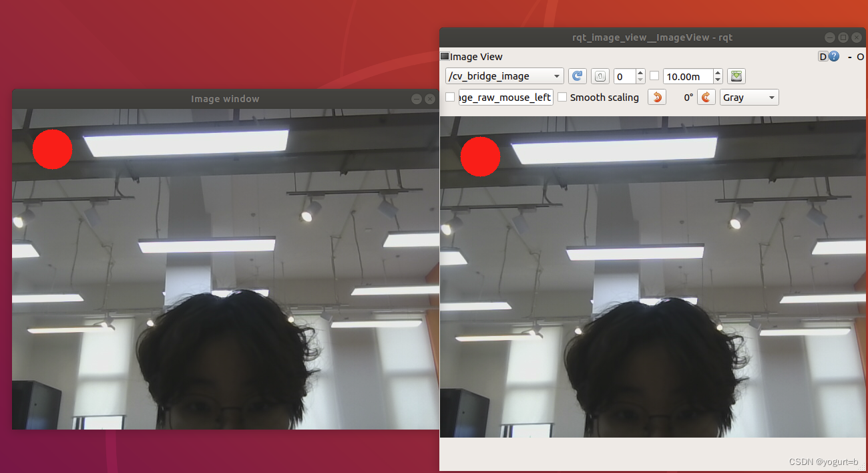
Task: Click the 10.00m max range field
Action: pos(688,76)
